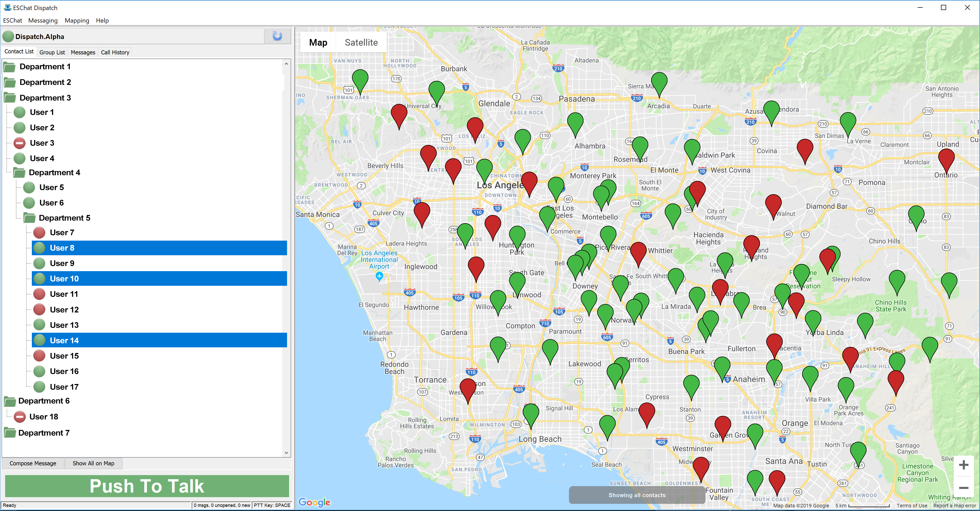
Task: Zoom out the map with minus button
Action: (x=963, y=488)
